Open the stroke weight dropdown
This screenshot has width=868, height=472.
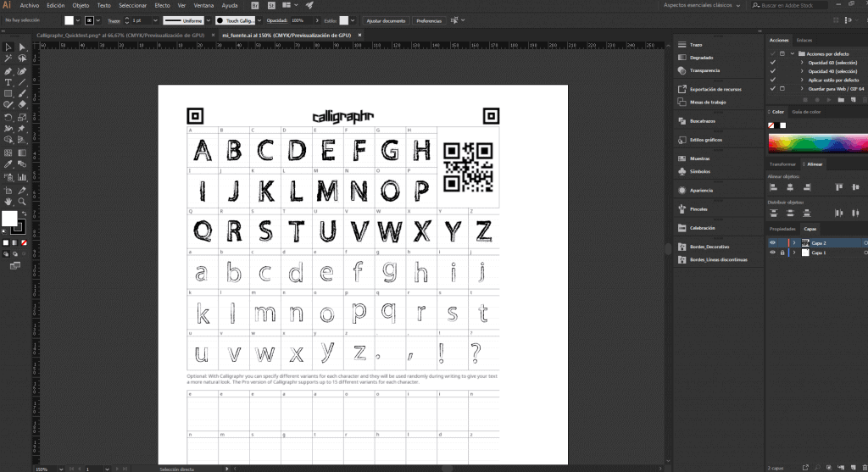click(155, 20)
